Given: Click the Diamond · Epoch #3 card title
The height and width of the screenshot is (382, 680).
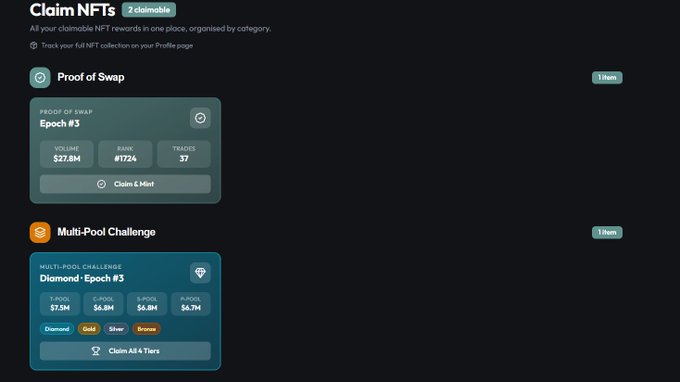Looking at the screenshot, I should pyautogui.click(x=82, y=278).
